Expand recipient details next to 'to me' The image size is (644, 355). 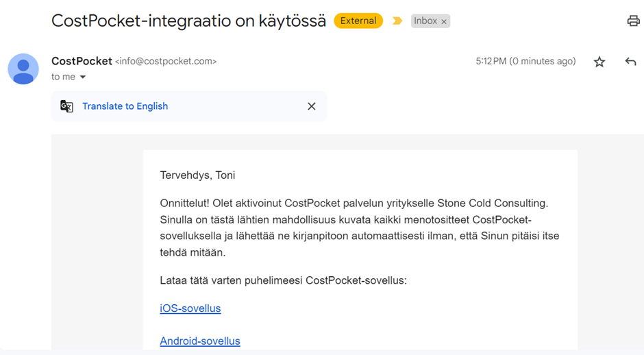(82, 77)
